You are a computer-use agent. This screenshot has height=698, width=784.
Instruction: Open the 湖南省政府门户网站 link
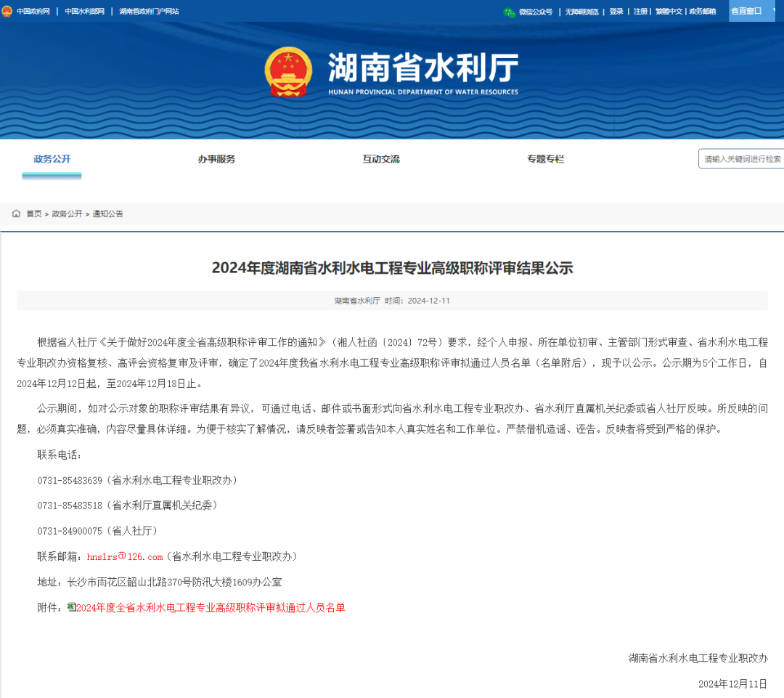150,12
